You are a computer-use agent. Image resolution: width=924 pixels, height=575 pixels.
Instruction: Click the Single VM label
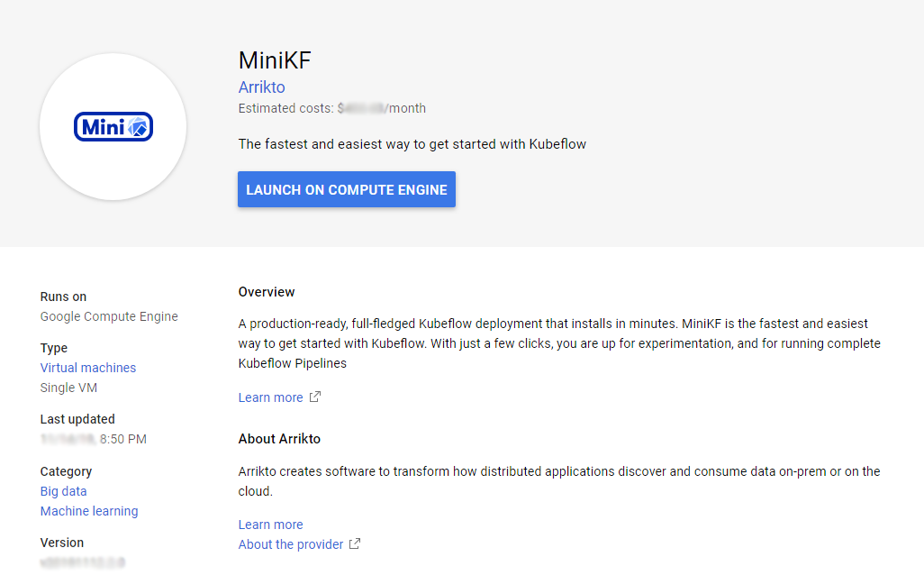click(68, 388)
